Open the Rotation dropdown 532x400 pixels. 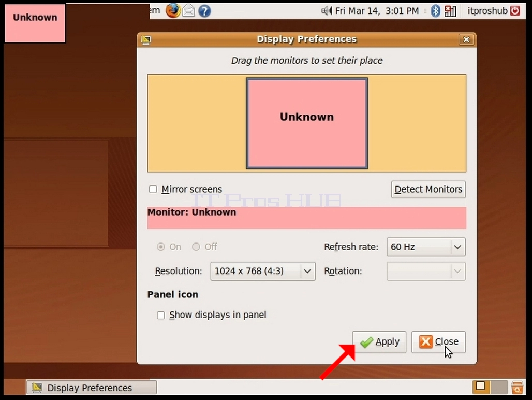coord(426,271)
